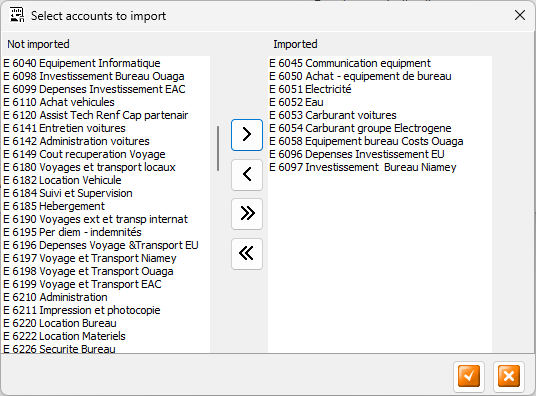Close the Select accounts to import dialog

pos(520,15)
